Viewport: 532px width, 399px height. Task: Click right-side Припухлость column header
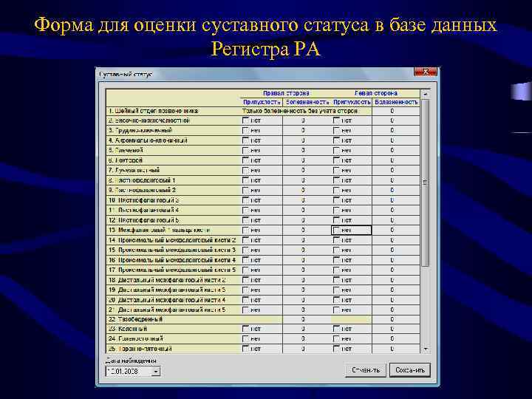tap(262, 102)
